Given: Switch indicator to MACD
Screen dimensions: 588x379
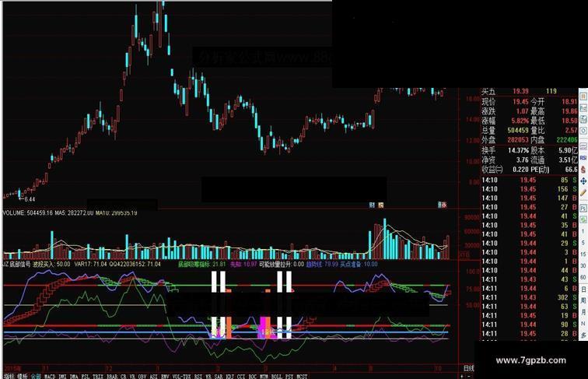Looking at the screenshot, I should [x=50, y=376].
